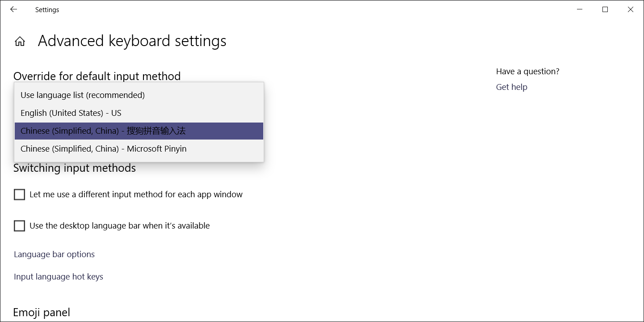Image resolution: width=644 pixels, height=322 pixels.
Task: Click the Get help link
Action: click(x=512, y=87)
